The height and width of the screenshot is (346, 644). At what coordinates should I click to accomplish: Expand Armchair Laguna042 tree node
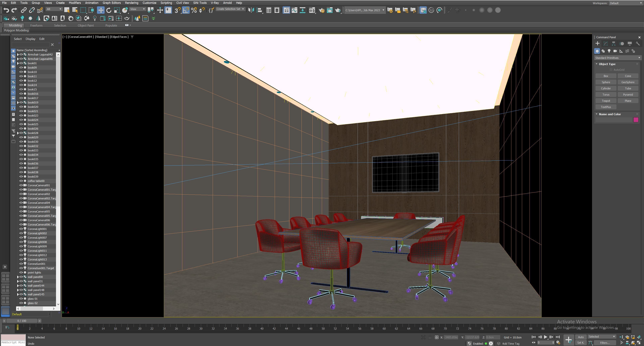point(18,55)
